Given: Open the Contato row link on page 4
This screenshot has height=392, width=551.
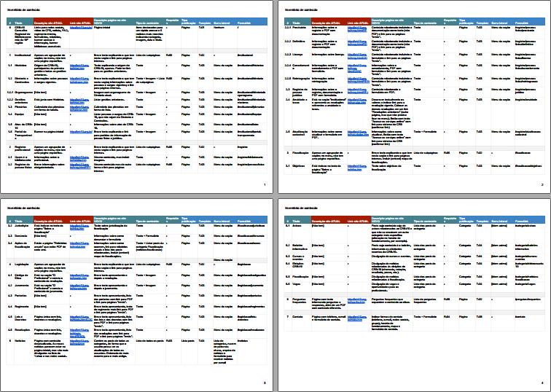Looking at the screenshot, I should 357,318.
